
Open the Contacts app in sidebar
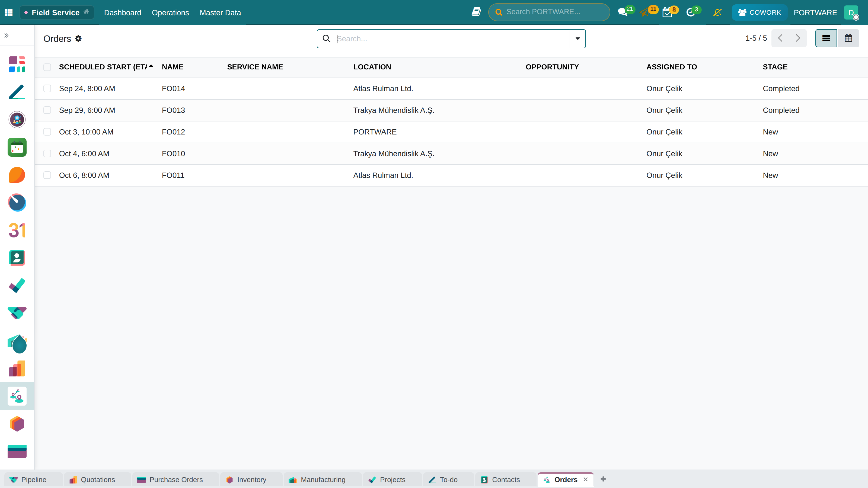point(17,258)
